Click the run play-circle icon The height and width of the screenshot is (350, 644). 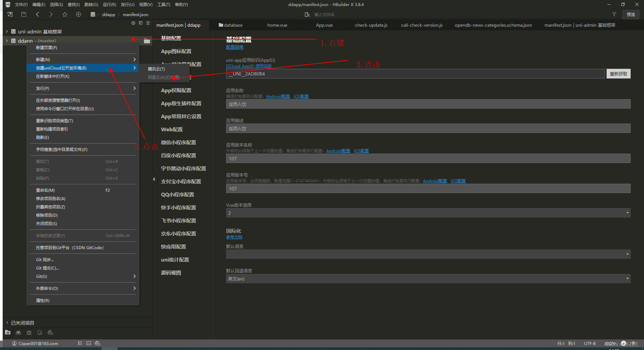pyautogui.click(x=78, y=14)
